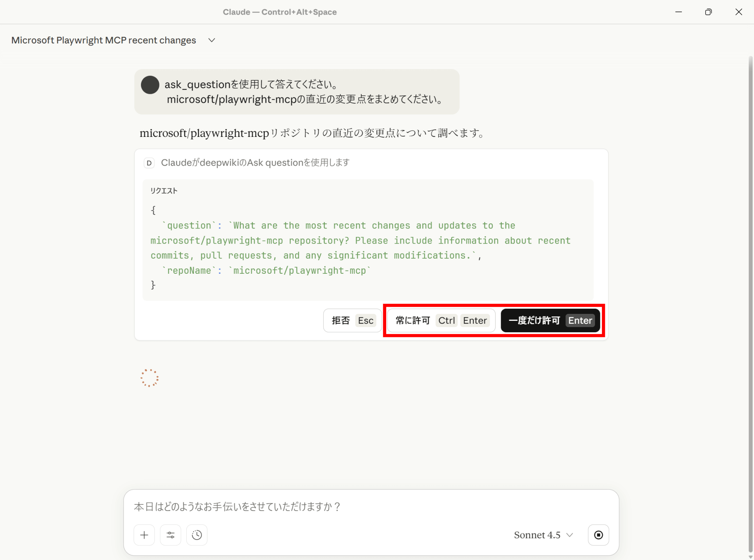
Task: Restore down the window
Action: (x=708, y=12)
